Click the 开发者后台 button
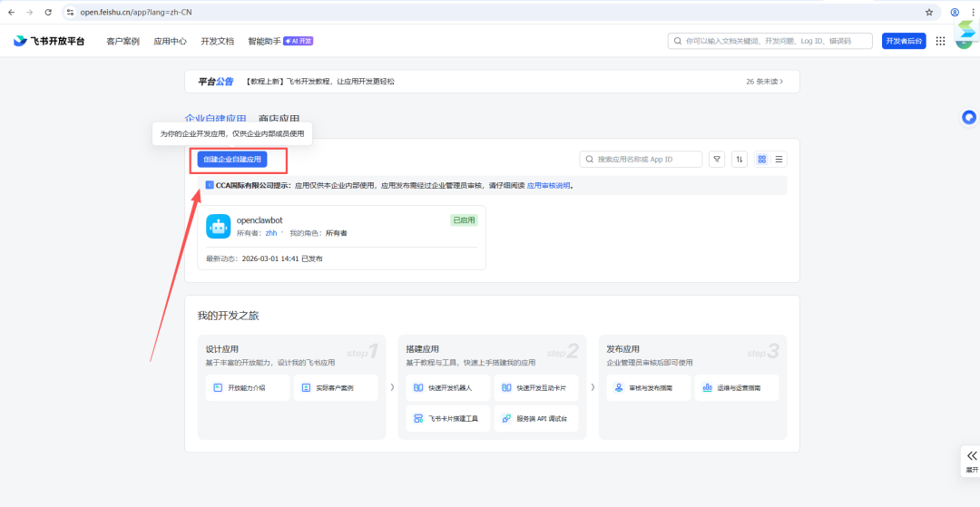Screen dimensions: 980x507 point(904,41)
